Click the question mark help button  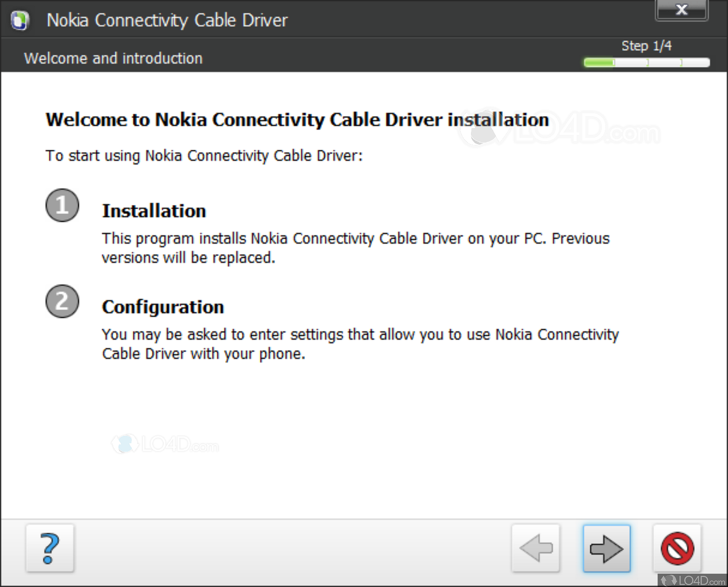50,548
